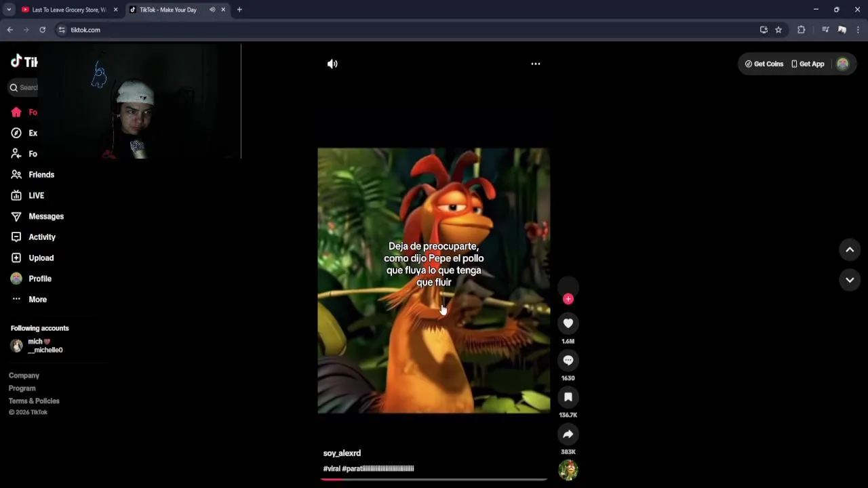The width and height of the screenshot is (868, 488).
Task: Open the Extensions puzzle icon
Action: [801, 30]
